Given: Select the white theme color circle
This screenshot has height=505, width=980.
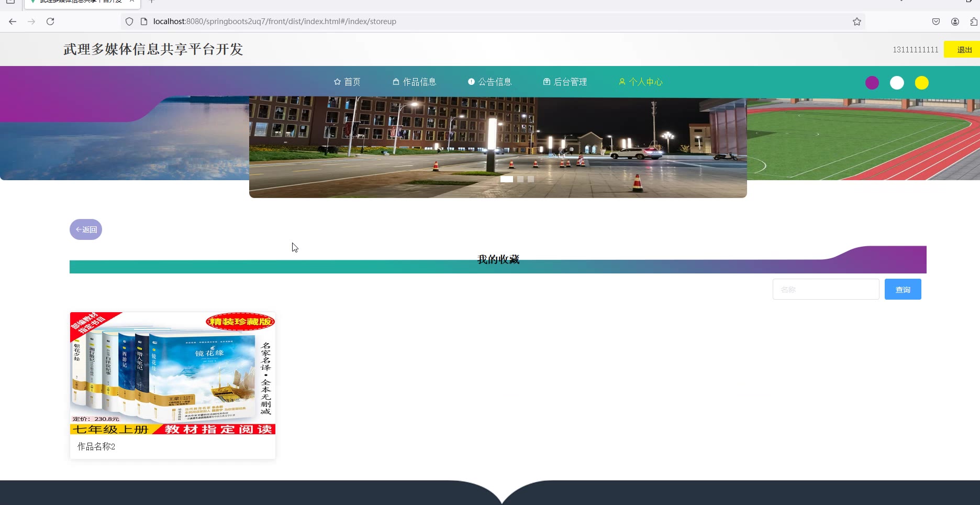Looking at the screenshot, I should tap(897, 83).
